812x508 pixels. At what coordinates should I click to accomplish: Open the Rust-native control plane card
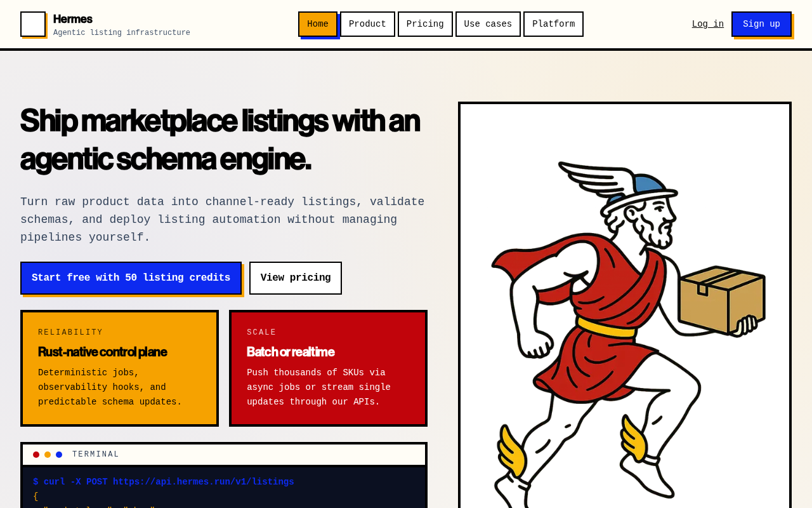point(119,368)
